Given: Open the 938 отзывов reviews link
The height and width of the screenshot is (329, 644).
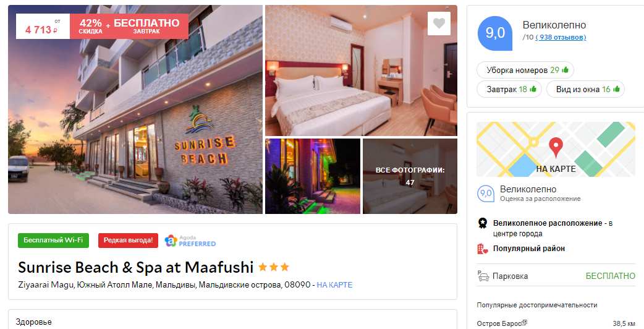Looking at the screenshot, I should click(561, 37).
